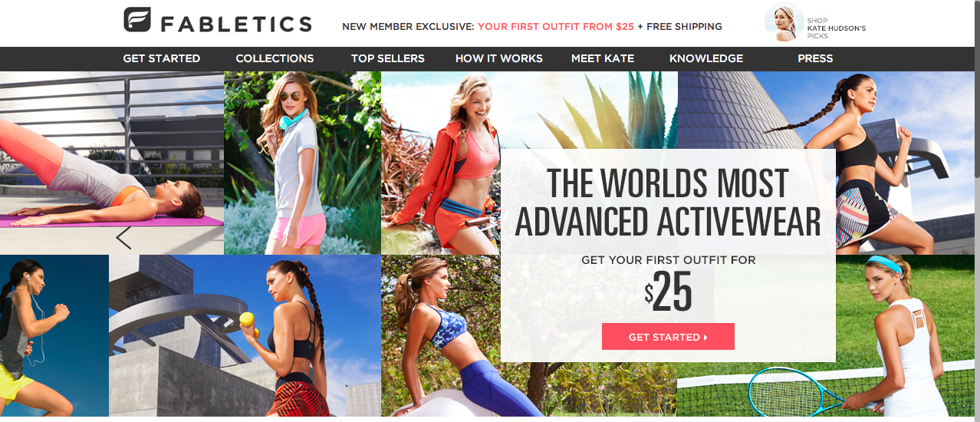Open the Collections navigation item
The image size is (980, 422).
275,58
